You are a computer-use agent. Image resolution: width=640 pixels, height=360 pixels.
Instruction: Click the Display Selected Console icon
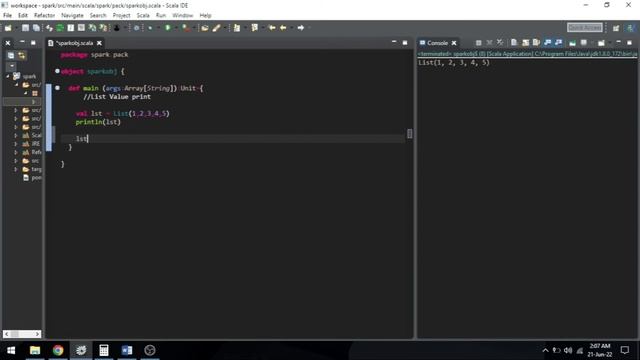pyautogui.click(x=584, y=42)
